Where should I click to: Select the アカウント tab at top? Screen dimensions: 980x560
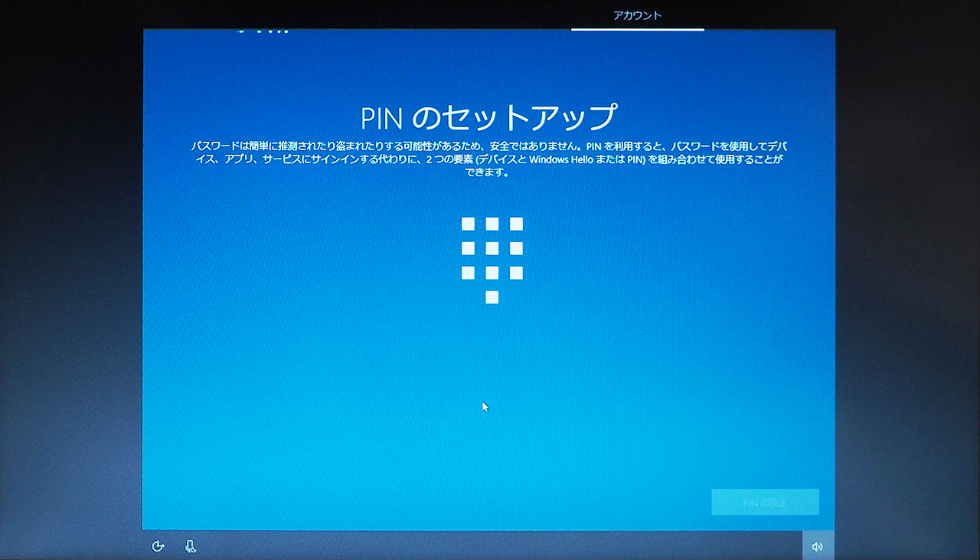click(637, 15)
